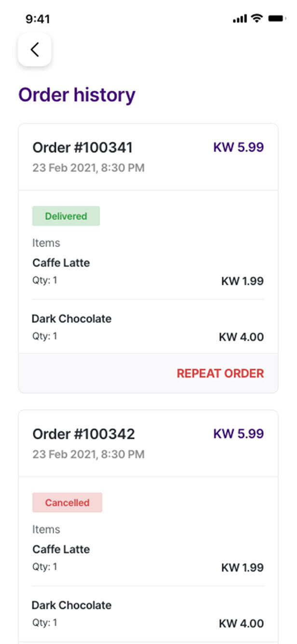This screenshot has width=297, height=644.
Task: Tap Dark Chocolate in order #100341
Action: tap(71, 319)
